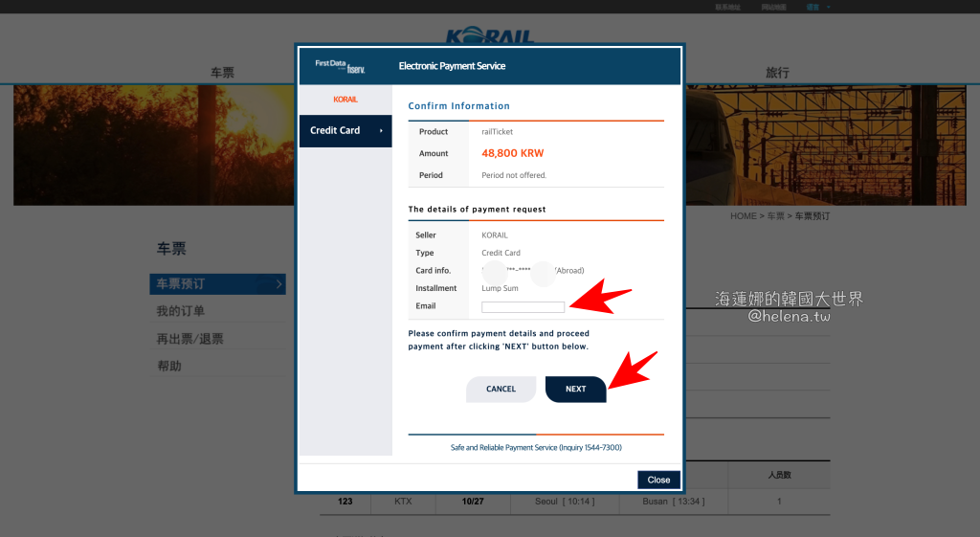980x537 pixels.
Task: Select train number 123 table cell
Action: click(345, 502)
